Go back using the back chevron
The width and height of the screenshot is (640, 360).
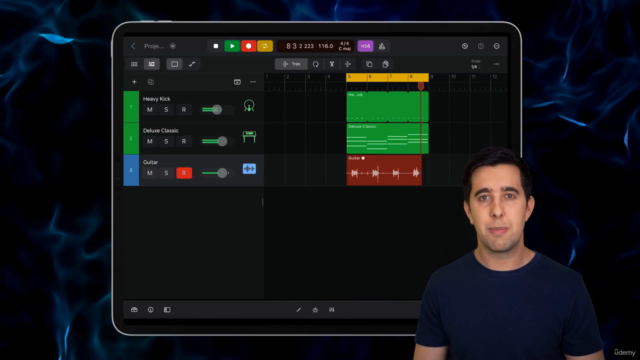[133, 46]
